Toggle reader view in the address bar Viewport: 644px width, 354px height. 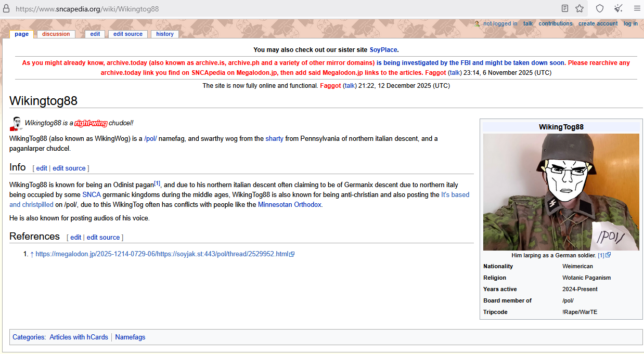point(565,8)
